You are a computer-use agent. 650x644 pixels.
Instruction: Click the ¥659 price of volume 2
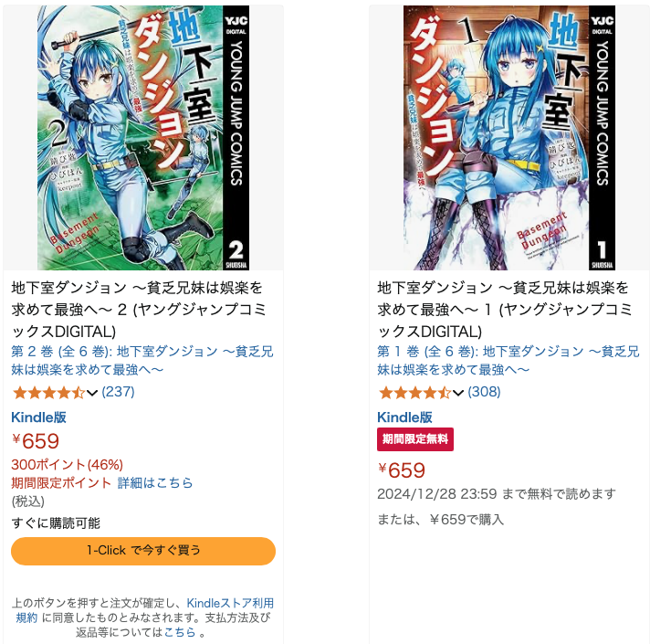click(x=36, y=441)
